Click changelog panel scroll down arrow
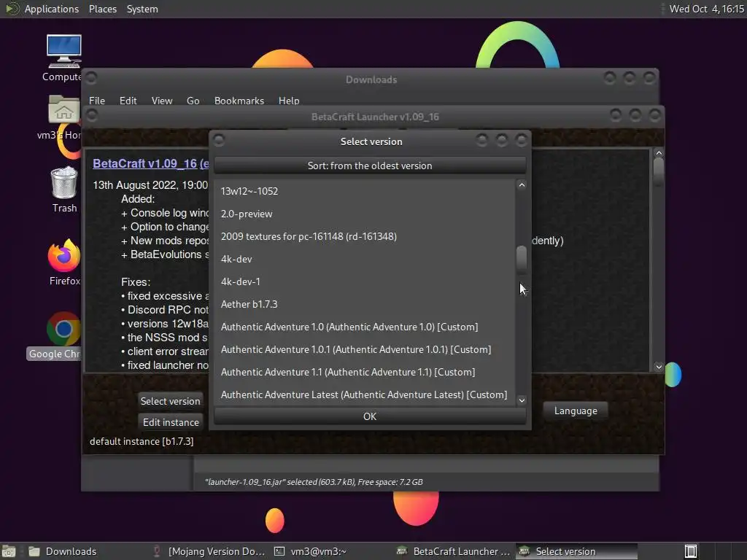 (x=659, y=367)
